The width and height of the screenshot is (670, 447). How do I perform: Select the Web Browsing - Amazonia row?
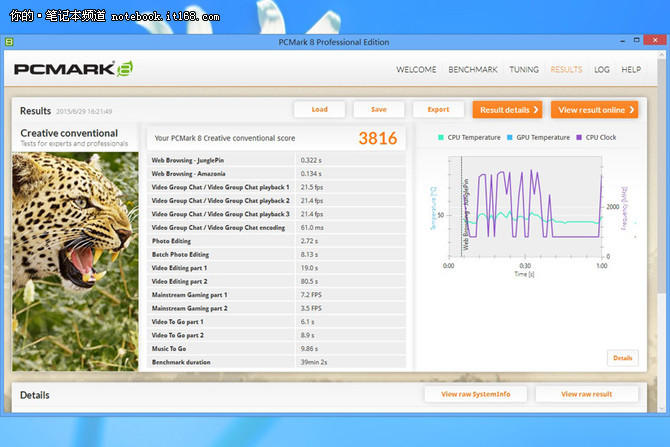276,174
